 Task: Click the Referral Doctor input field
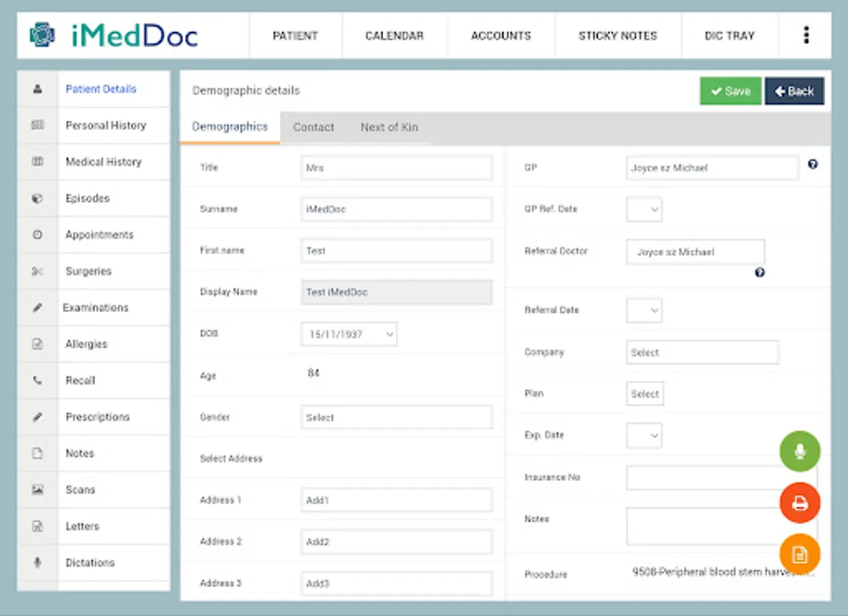tap(695, 252)
